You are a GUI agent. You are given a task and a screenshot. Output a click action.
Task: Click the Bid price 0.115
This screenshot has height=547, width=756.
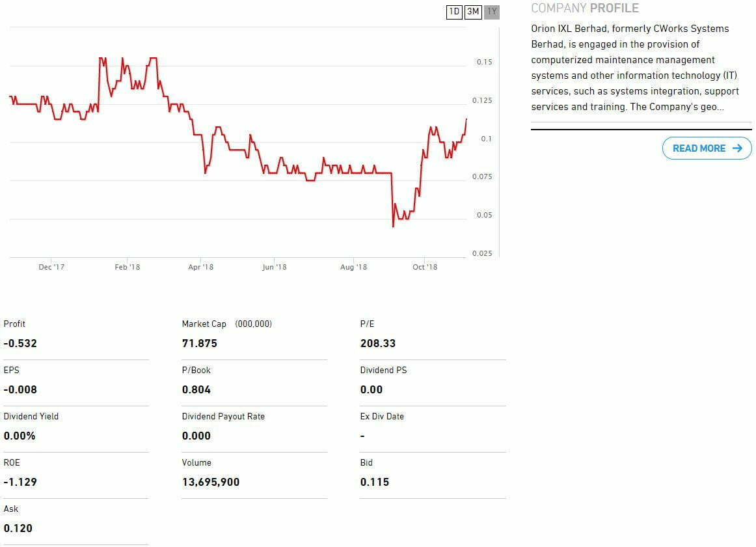tap(374, 482)
